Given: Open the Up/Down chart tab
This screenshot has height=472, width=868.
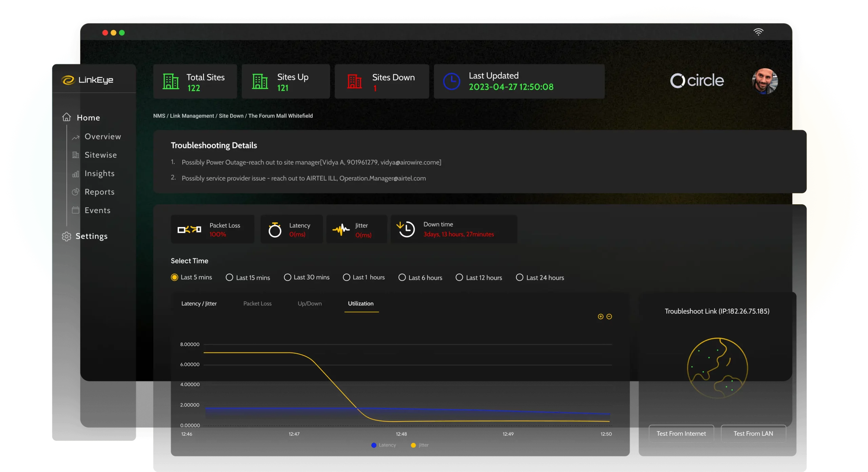Looking at the screenshot, I should tap(309, 303).
